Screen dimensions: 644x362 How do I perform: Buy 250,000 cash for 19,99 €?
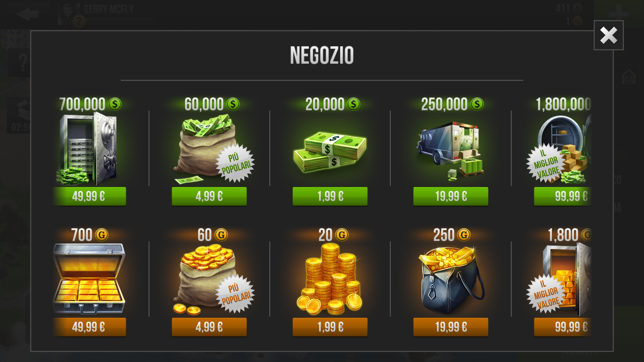[451, 196]
